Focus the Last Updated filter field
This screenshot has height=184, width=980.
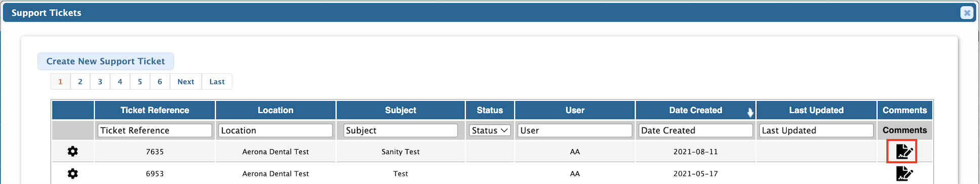816,130
